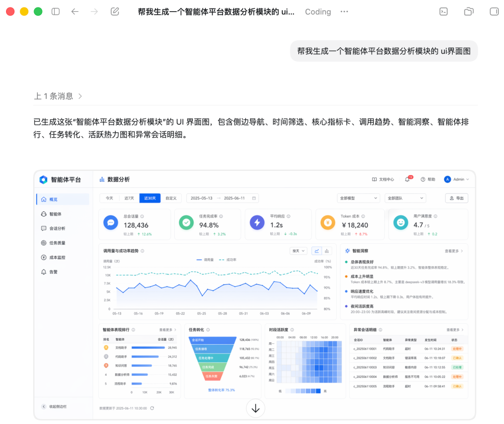Open the terminal icon in title bar
Image resolution: width=504 pixels, height=424 pixels.
444,12
